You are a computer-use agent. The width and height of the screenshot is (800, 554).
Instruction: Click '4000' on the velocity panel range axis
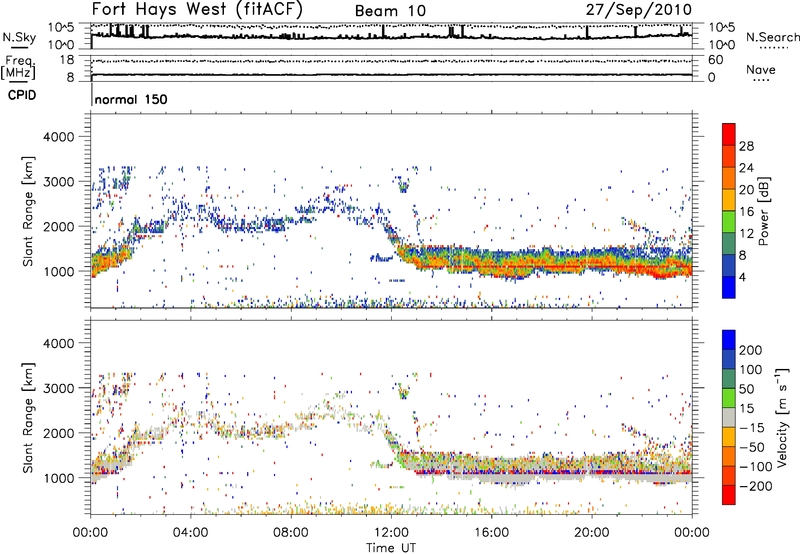tap(58, 343)
